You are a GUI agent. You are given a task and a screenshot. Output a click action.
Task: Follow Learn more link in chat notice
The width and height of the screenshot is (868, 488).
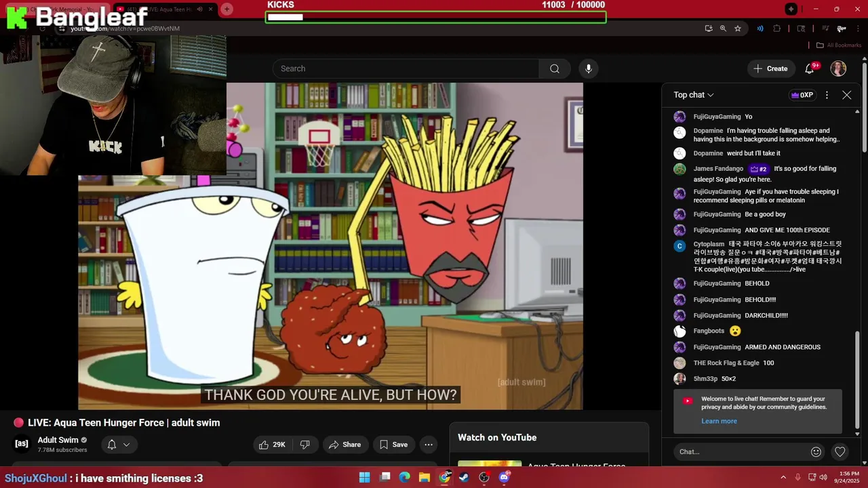pos(719,421)
